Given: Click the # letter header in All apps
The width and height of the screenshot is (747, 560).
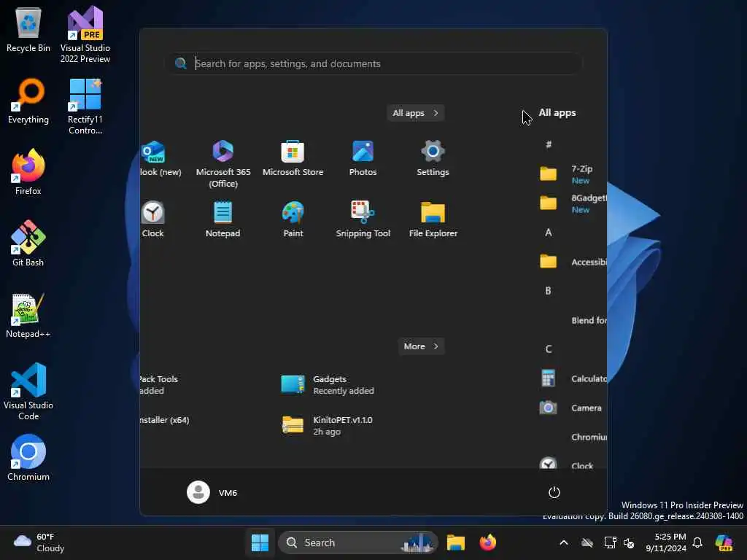Looking at the screenshot, I should tap(549, 144).
